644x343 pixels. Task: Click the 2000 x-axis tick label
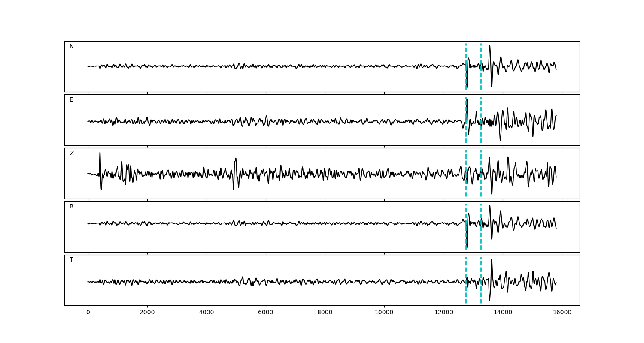[147, 313]
